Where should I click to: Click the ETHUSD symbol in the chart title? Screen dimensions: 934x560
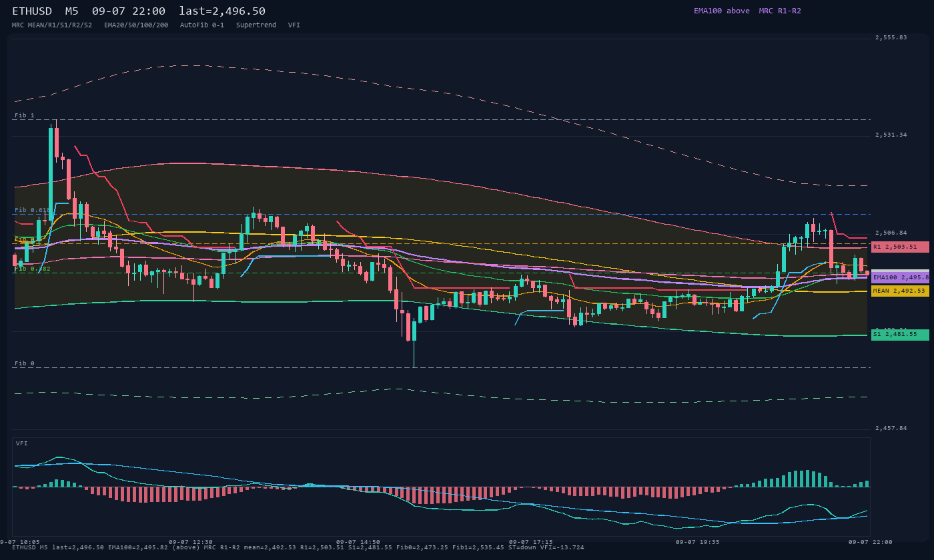pos(32,11)
